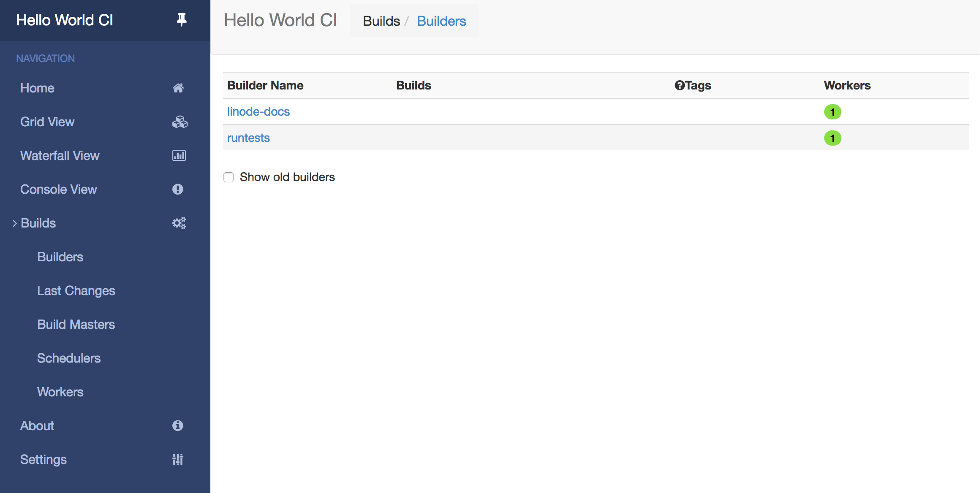Click the pin icon beside Hello World CI
Screen dimensions: 980x493
pos(182,19)
